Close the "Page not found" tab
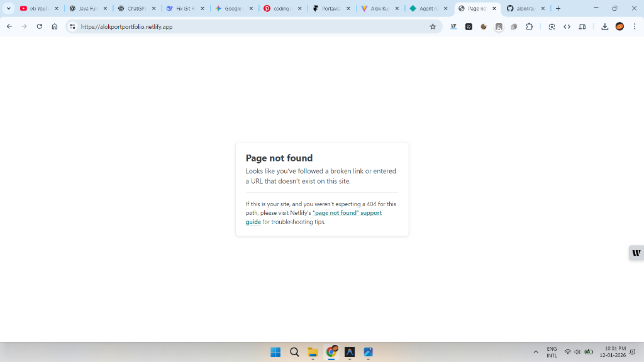Screen dimensions: 644x362 [494, 9]
